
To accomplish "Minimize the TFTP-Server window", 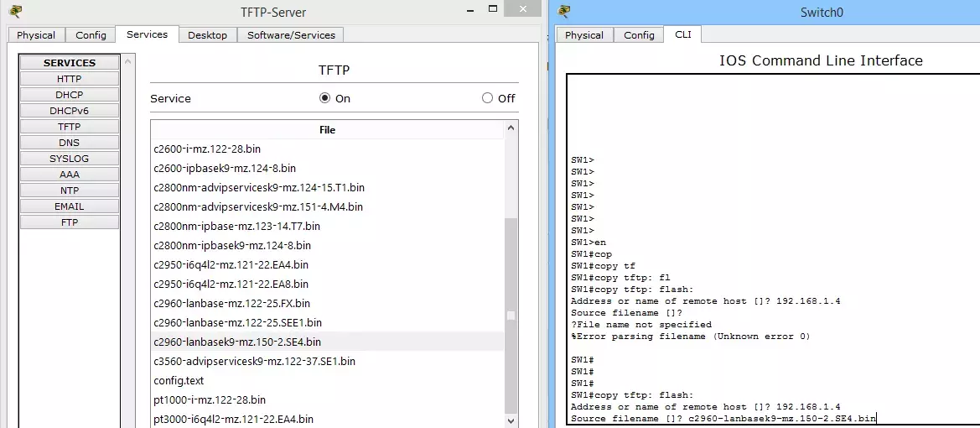I will tap(470, 11).
